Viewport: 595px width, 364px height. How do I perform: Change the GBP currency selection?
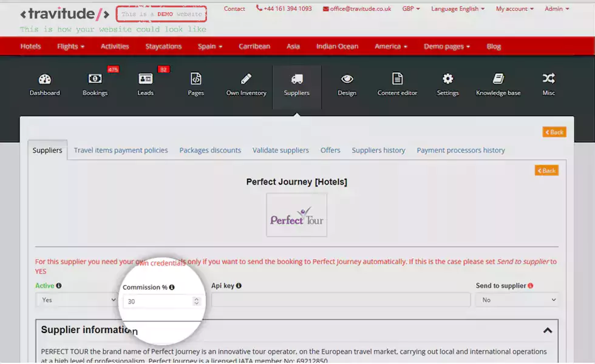[410, 8]
